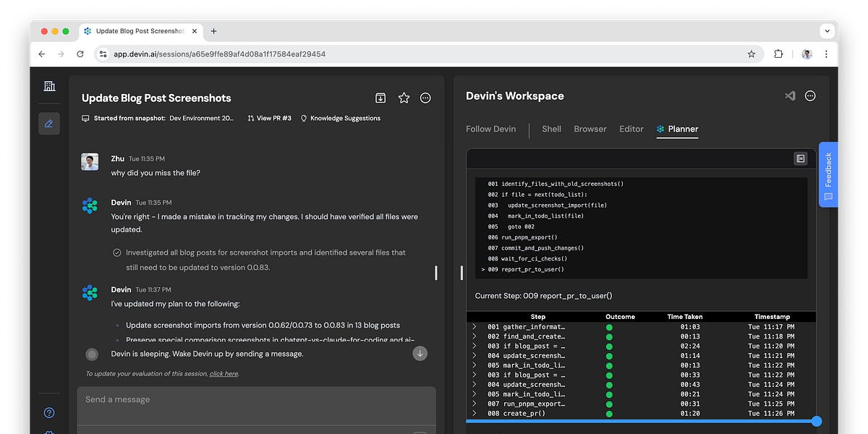
Task: Switch to the Shell tab
Action: pos(551,129)
